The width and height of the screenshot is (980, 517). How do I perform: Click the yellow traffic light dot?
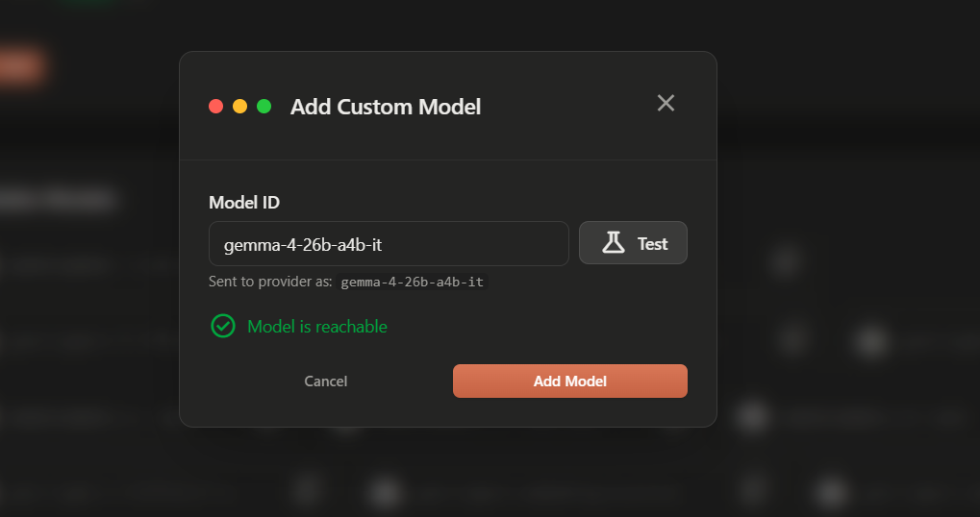coord(240,107)
